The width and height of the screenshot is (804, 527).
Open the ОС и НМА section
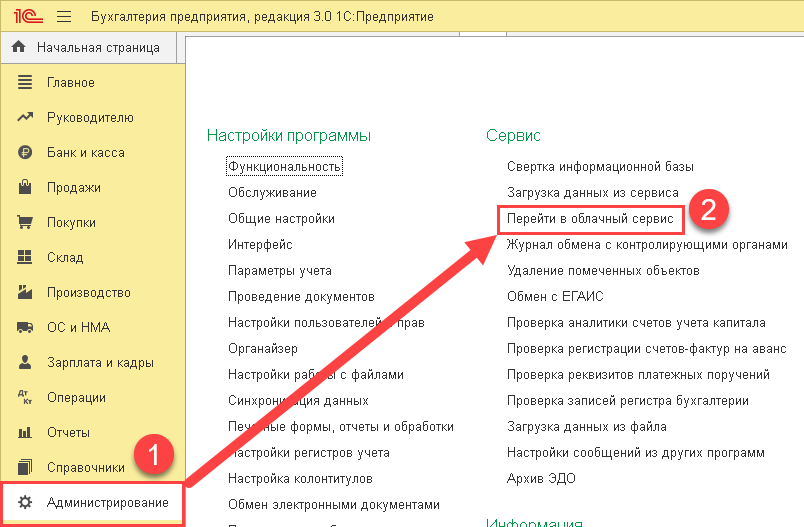(x=78, y=328)
